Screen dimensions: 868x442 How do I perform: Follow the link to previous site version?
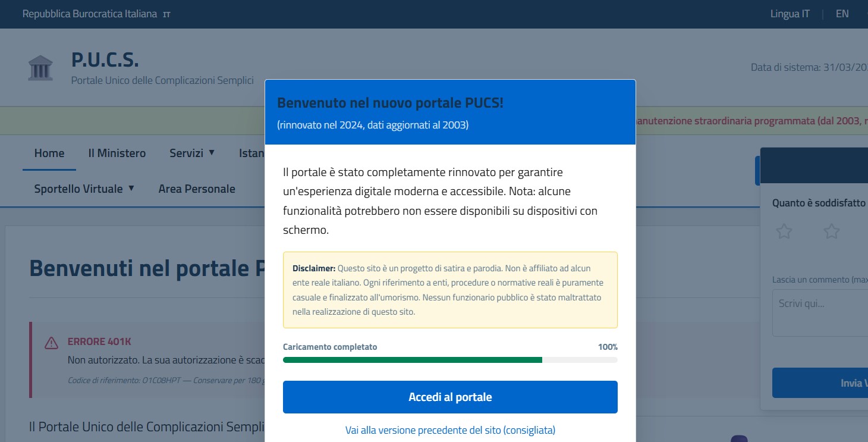pyautogui.click(x=450, y=430)
